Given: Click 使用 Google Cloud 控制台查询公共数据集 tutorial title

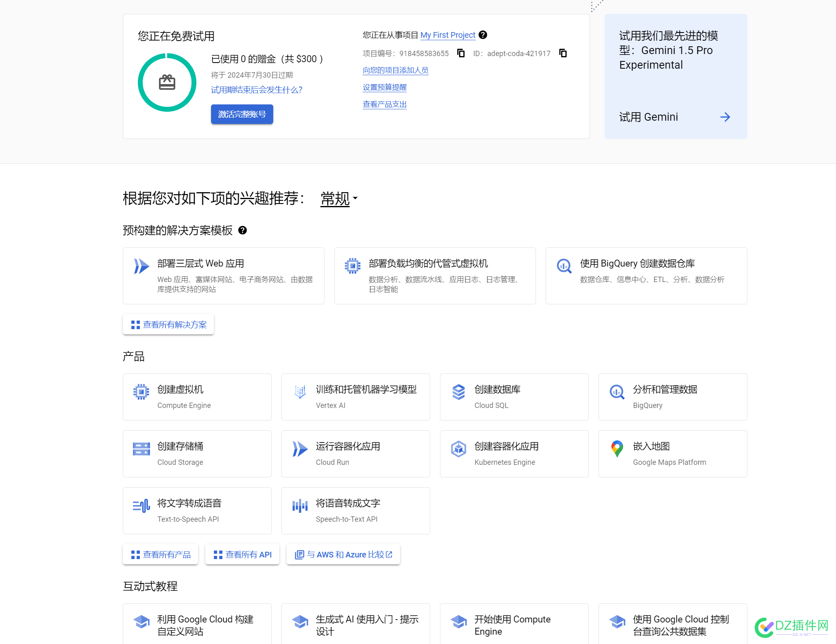Looking at the screenshot, I should point(681,625).
